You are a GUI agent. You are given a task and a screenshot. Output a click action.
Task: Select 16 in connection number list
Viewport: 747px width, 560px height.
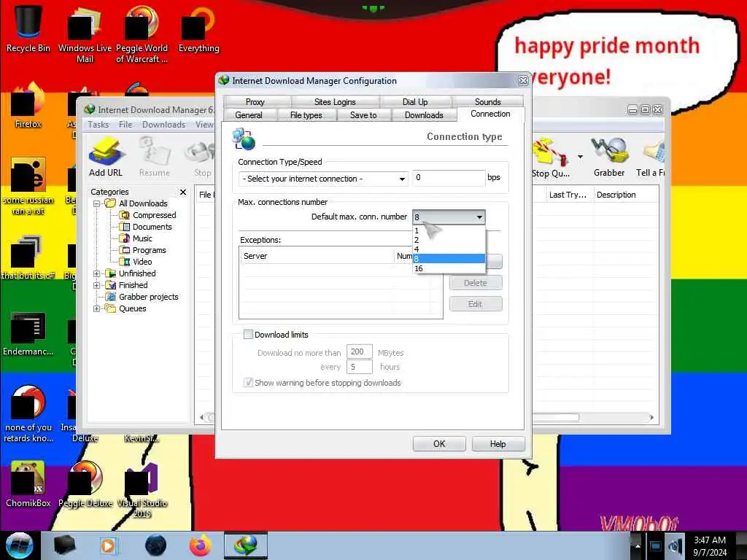coord(449,268)
